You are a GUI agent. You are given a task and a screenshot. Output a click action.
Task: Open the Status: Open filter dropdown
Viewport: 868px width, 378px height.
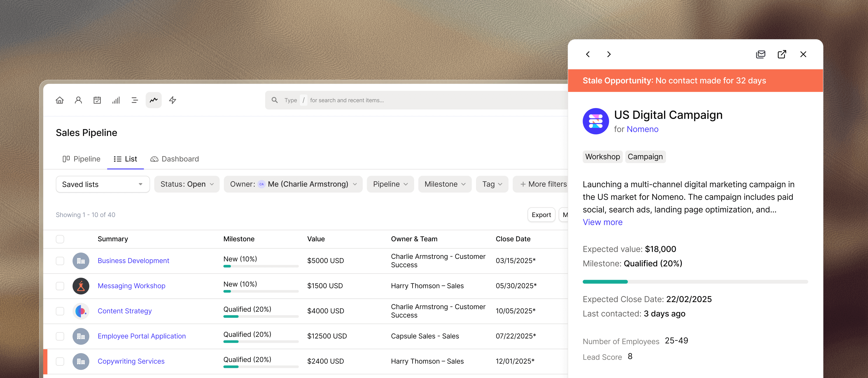[187, 184]
